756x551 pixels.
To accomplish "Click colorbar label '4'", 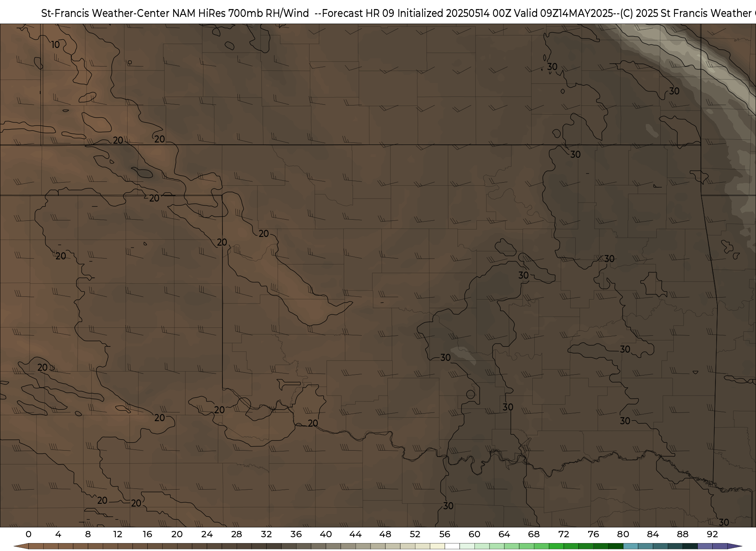I will pyautogui.click(x=58, y=534).
